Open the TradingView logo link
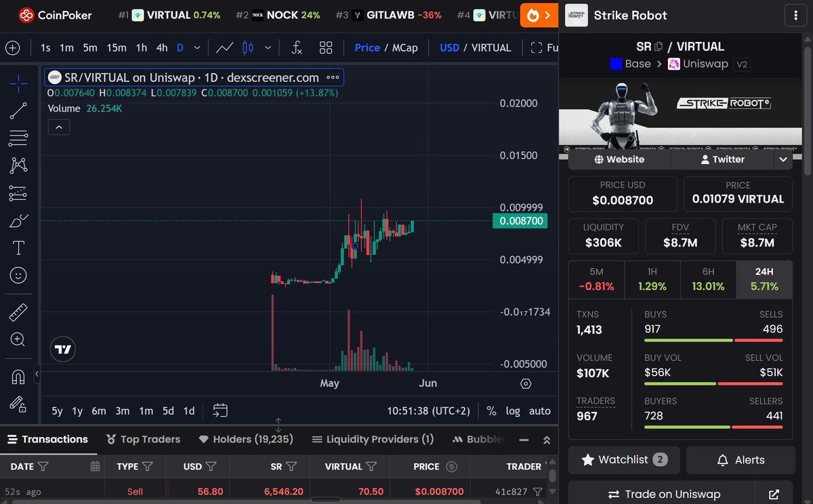 (x=63, y=350)
